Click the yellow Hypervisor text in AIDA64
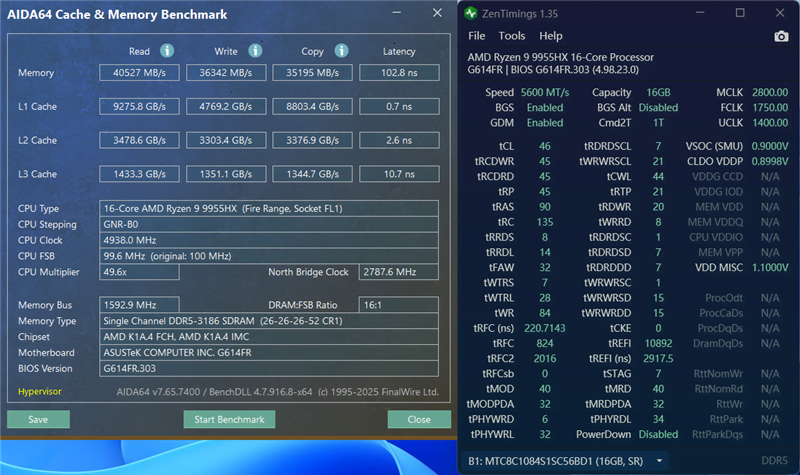This screenshot has height=475, width=800. (40, 391)
